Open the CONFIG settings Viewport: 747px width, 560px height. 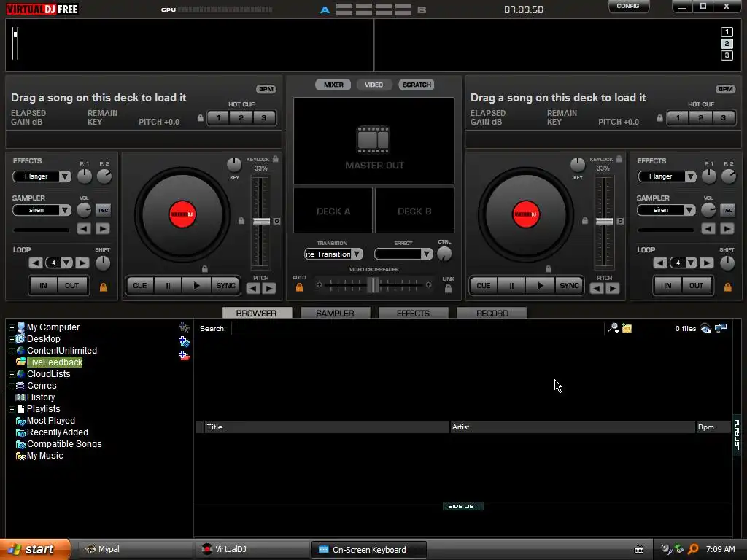coord(628,6)
